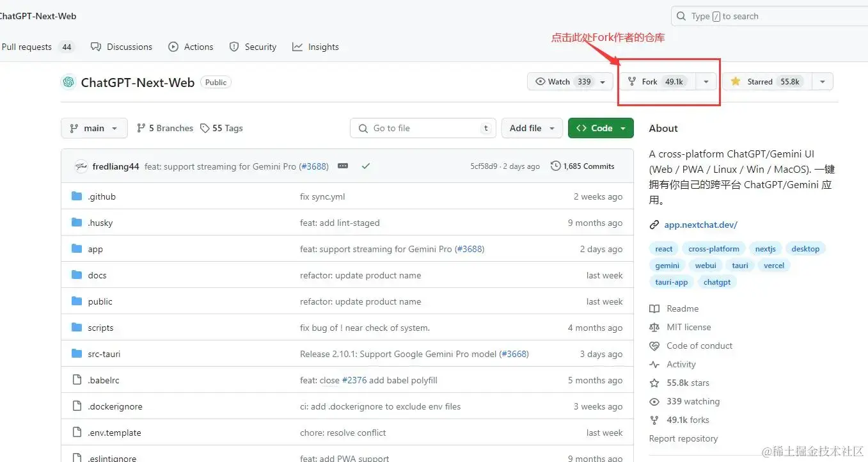
Task: Open the Add file dropdown
Action: tap(532, 128)
